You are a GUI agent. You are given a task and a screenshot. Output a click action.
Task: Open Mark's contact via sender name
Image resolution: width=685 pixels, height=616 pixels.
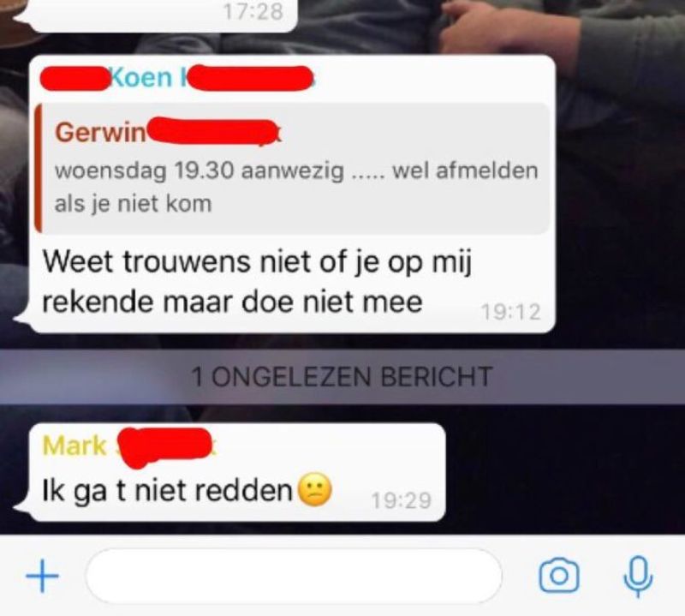coord(74,446)
